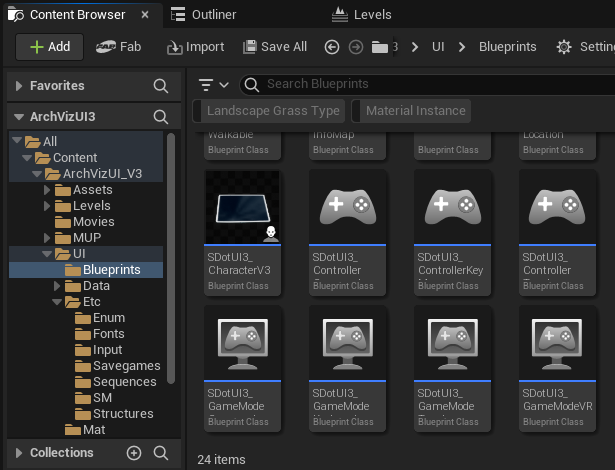
Task: Close the Content Browser tab
Action: 145,15
